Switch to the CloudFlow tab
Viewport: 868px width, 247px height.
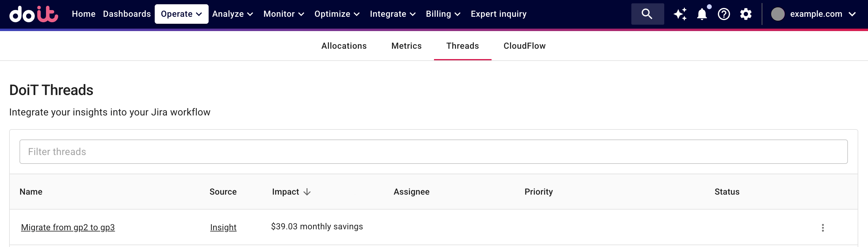(524, 46)
